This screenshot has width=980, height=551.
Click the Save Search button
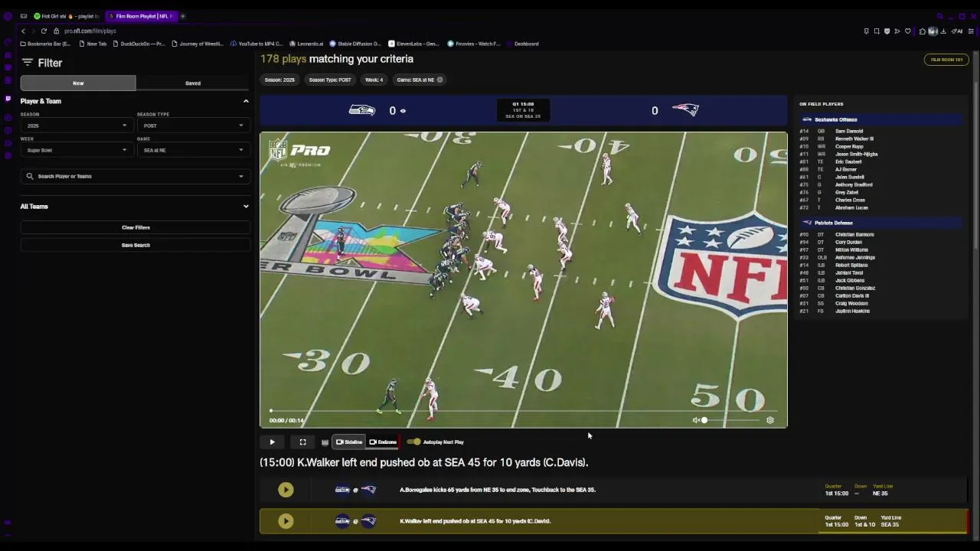pyautogui.click(x=136, y=245)
